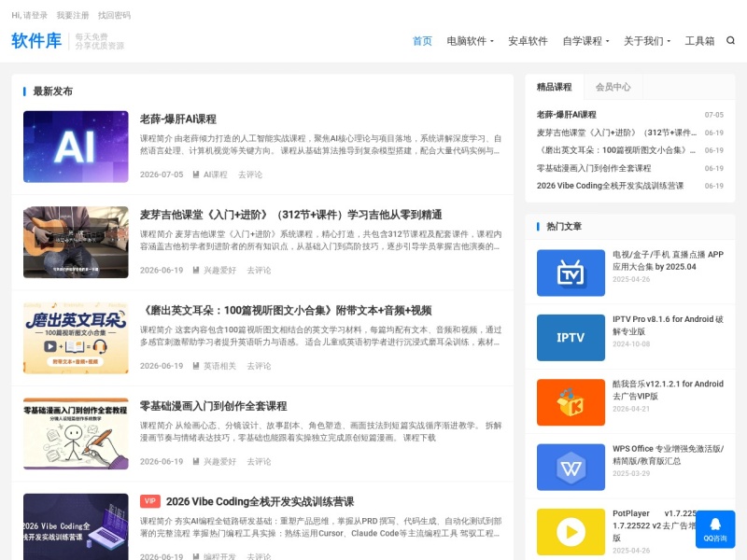Open sidebar link 老薛-爆肝AI课程
Screen dimensions: 747x560
click(567, 115)
